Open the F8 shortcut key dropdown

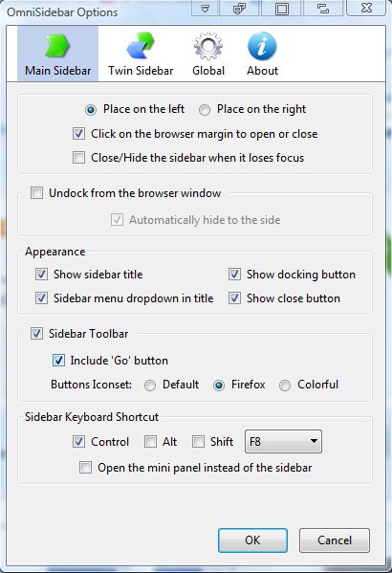click(x=283, y=441)
